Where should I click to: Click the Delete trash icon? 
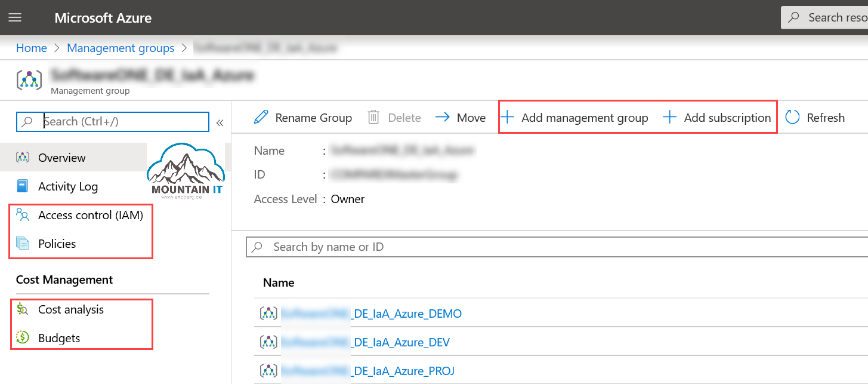[375, 117]
